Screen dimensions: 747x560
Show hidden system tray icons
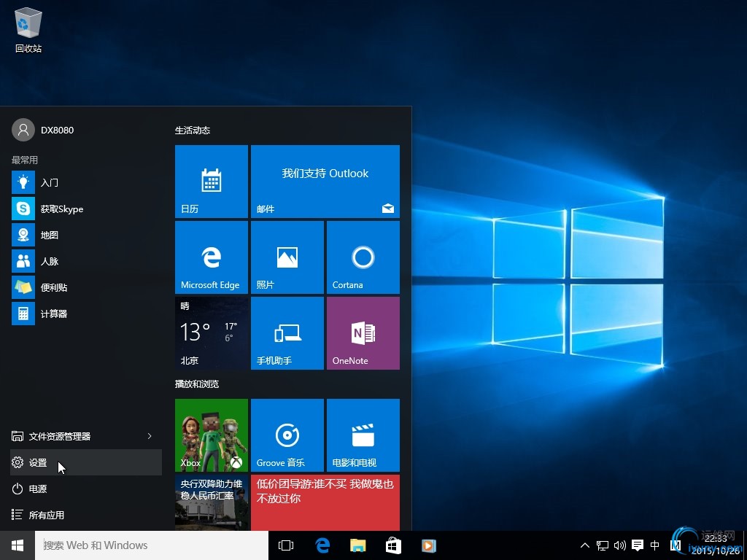[584, 545]
